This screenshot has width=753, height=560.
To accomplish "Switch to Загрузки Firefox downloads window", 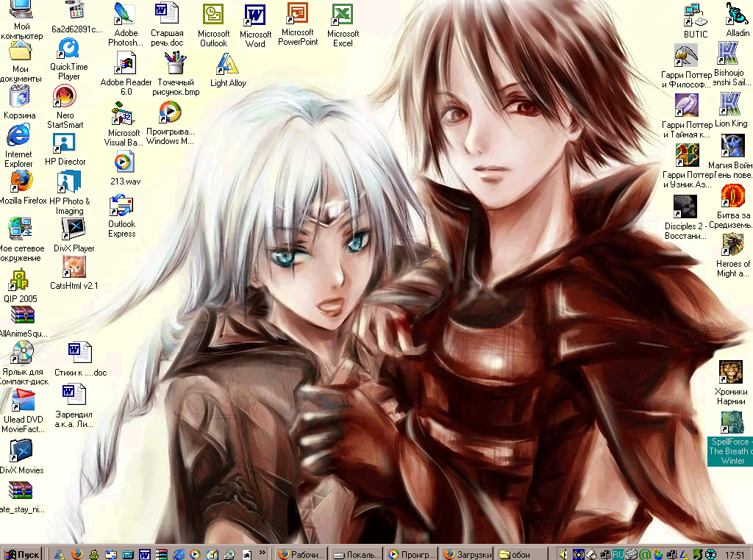I will click(467, 554).
